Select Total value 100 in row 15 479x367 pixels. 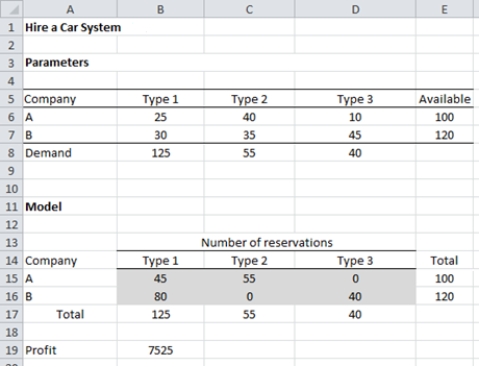tap(444, 278)
